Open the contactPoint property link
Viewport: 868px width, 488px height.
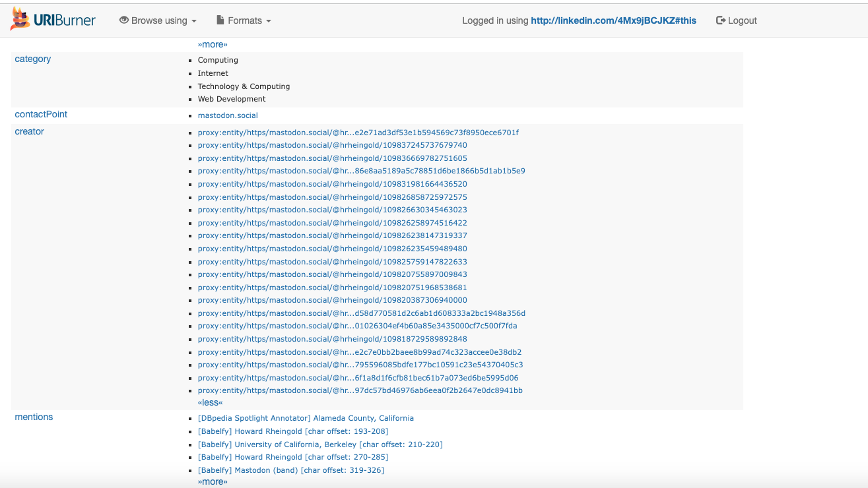[x=41, y=114]
